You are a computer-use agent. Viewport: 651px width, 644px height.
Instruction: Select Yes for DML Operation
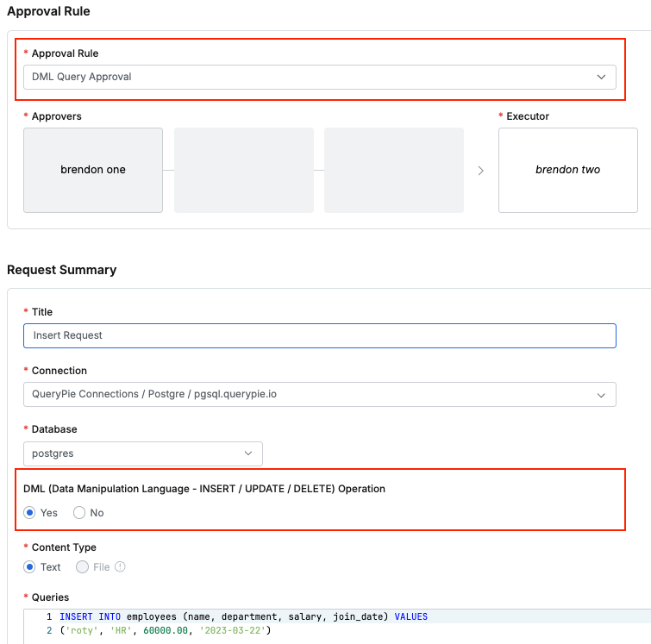pyautogui.click(x=30, y=513)
